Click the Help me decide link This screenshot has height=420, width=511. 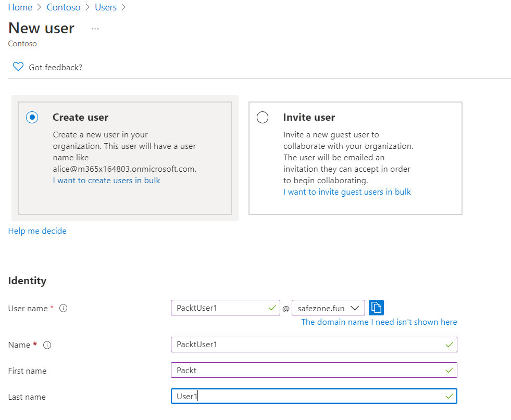[37, 231]
